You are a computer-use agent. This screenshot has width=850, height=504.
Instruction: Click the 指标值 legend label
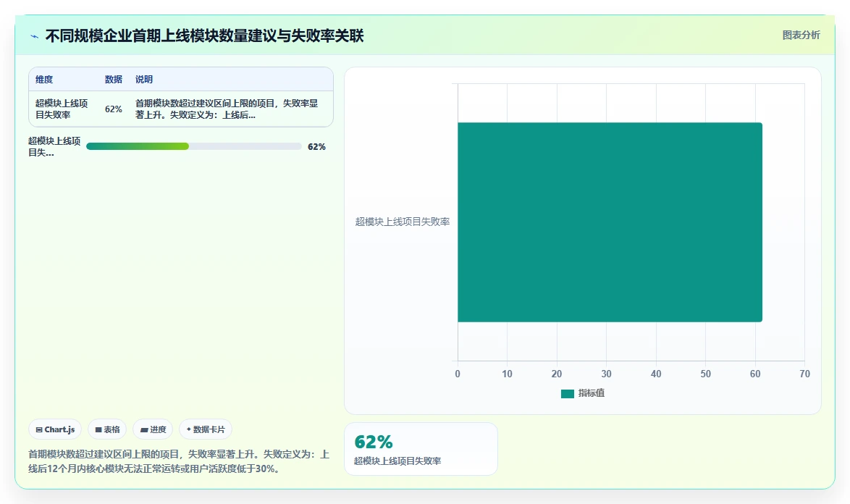(x=592, y=393)
